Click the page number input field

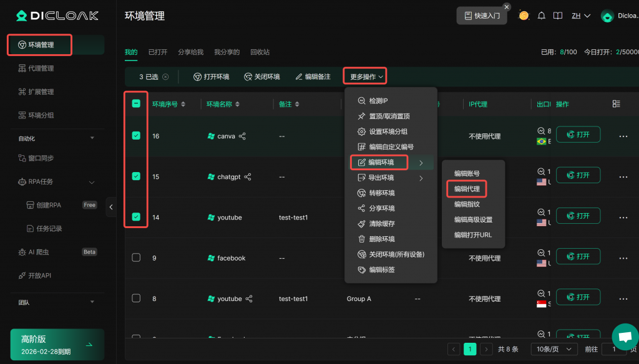613,349
